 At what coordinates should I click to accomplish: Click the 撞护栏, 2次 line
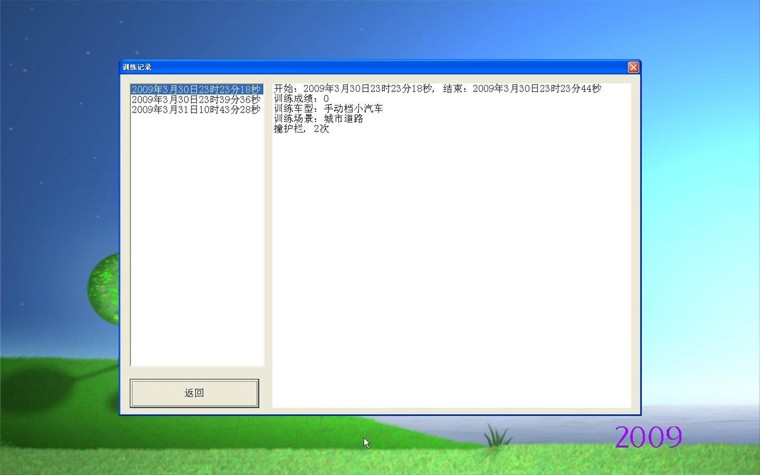[x=301, y=129]
